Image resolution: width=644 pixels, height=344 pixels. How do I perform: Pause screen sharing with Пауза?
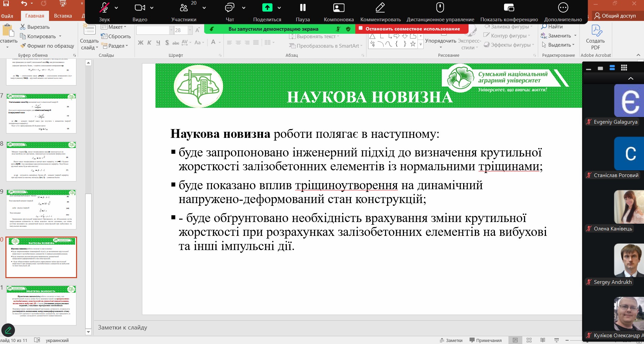point(303,8)
